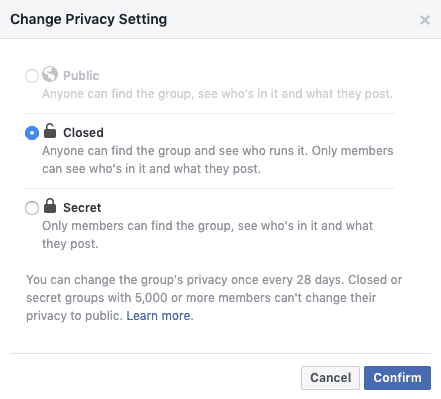Click the open padlock icon beside Closed
Image resolution: width=441 pixels, height=399 pixels.
point(50,130)
